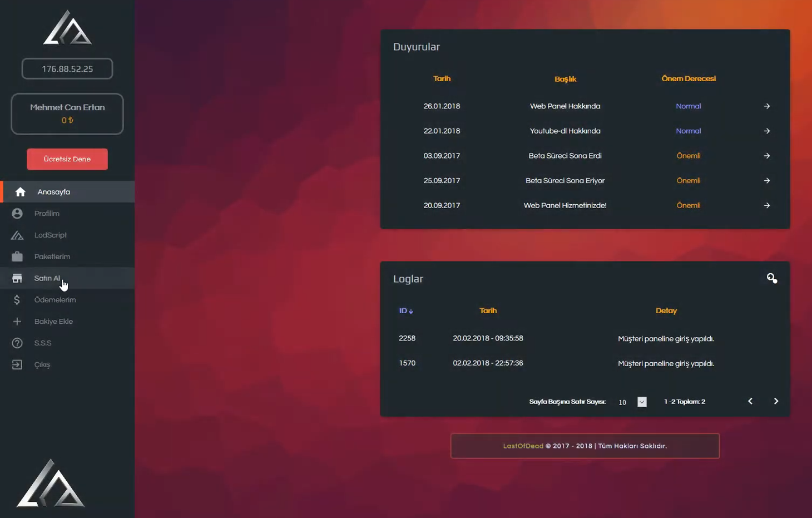Open rows per page dropdown
The width and height of the screenshot is (812, 518).
point(642,402)
